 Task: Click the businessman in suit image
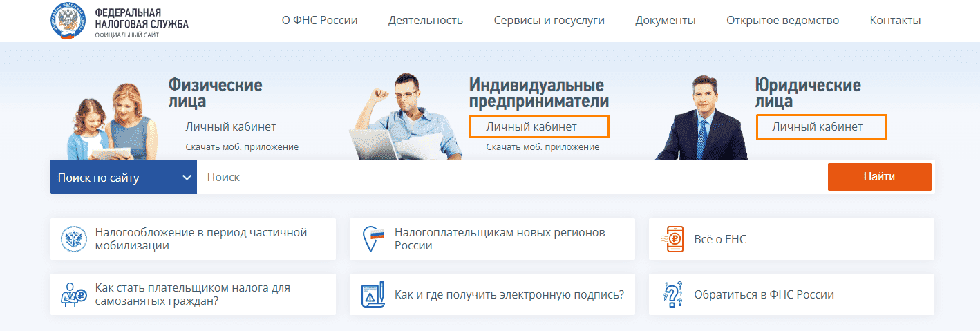[x=701, y=117]
